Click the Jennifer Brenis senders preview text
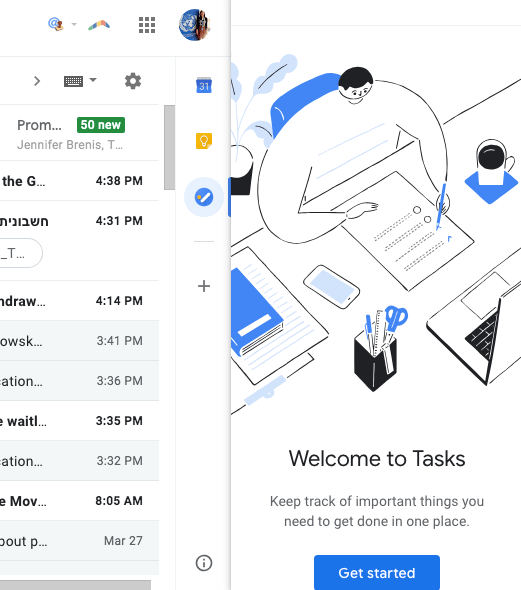This screenshot has height=590, width=521. 70,145
